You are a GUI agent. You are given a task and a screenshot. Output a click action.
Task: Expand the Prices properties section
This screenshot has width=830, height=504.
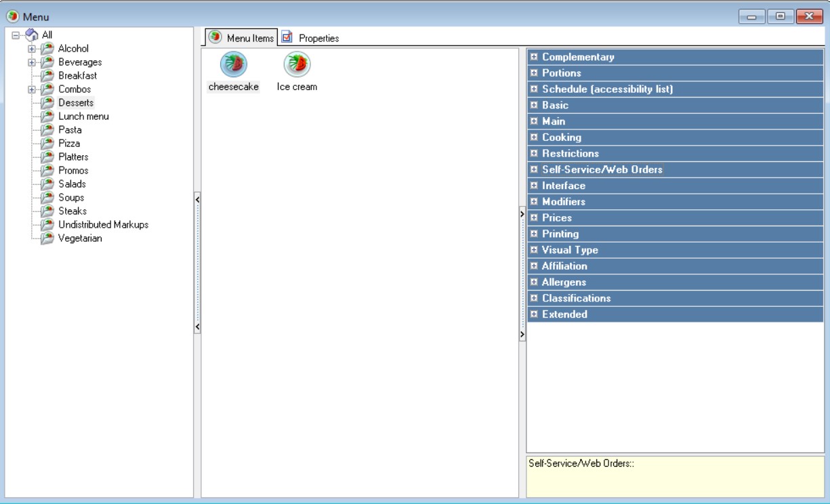[534, 218]
